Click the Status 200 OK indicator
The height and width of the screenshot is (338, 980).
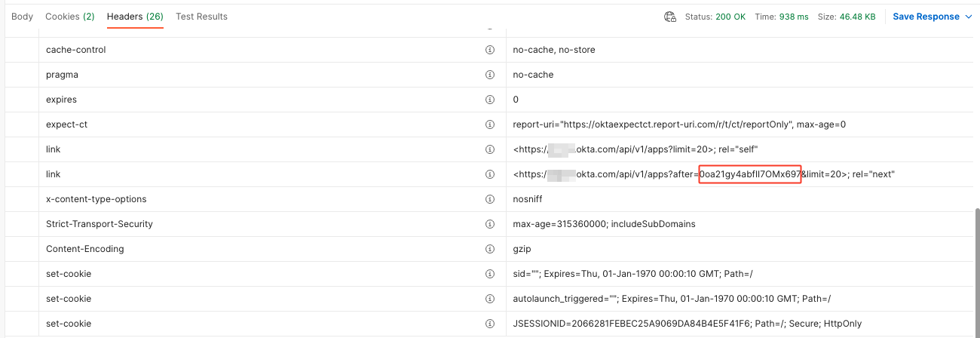click(x=715, y=17)
